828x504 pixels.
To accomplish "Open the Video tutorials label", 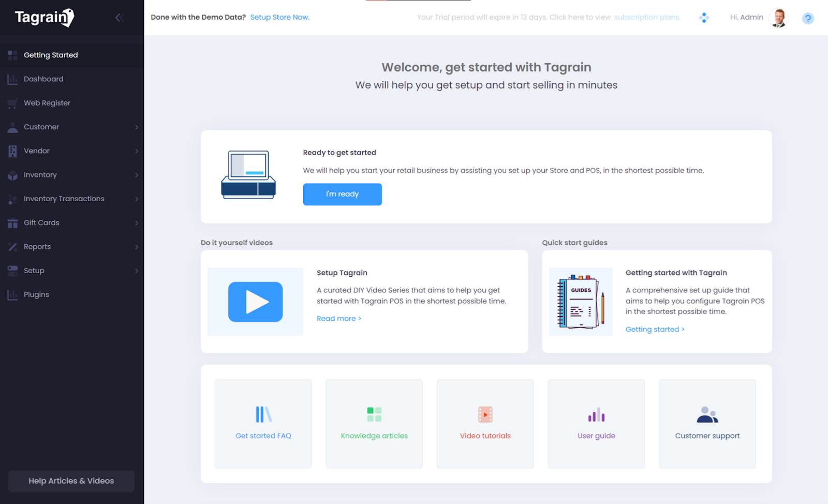I will (485, 436).
